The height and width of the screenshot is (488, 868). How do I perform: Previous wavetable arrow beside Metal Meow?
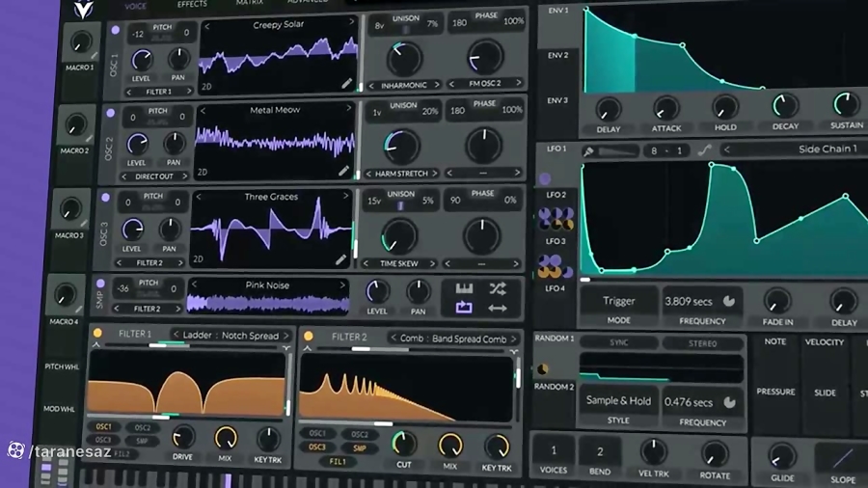(203, 111)
